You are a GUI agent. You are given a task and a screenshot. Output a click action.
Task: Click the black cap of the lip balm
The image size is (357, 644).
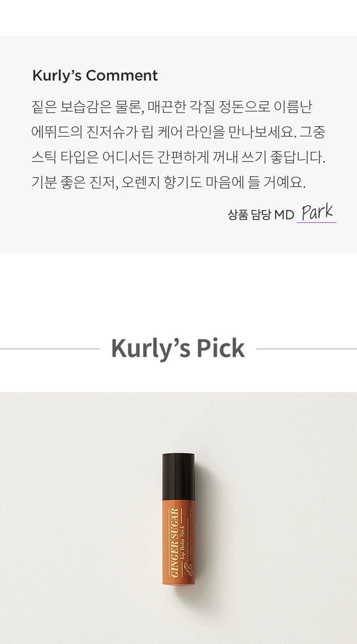[178, 477]
